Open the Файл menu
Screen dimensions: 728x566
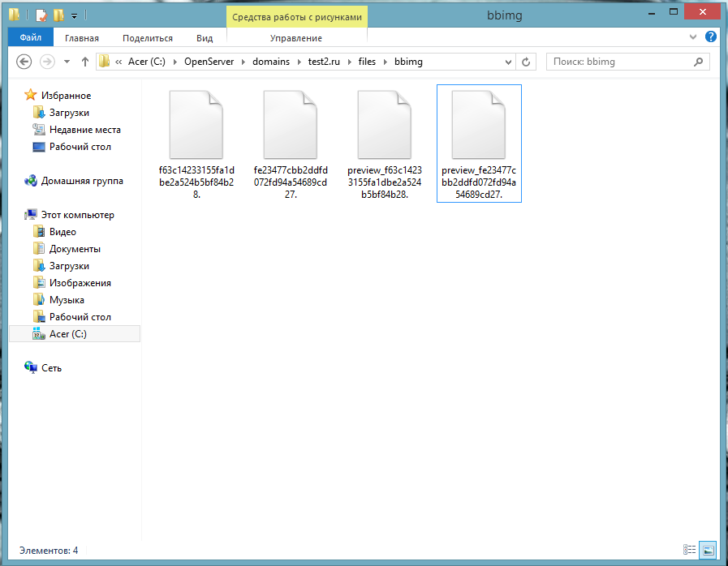pyautogui.click(x=31, y=37)
